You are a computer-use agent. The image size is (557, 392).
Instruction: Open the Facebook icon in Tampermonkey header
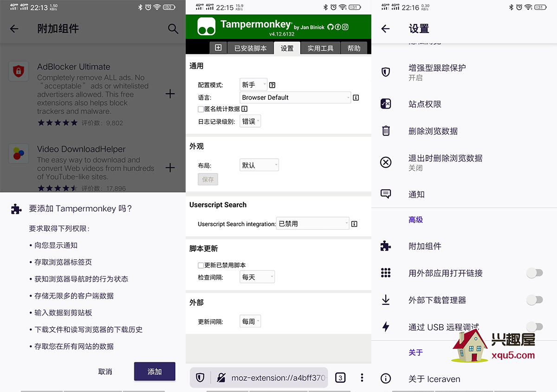coord(338,27)
